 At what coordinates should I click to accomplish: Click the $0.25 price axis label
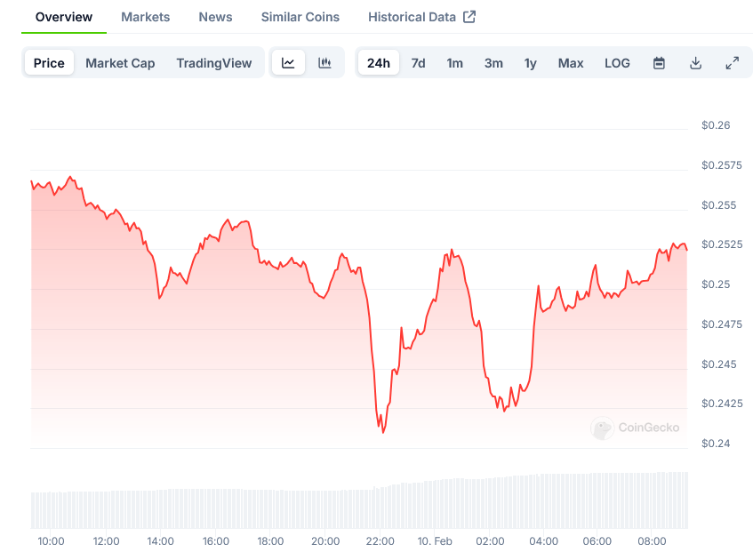tap(716, 284)
